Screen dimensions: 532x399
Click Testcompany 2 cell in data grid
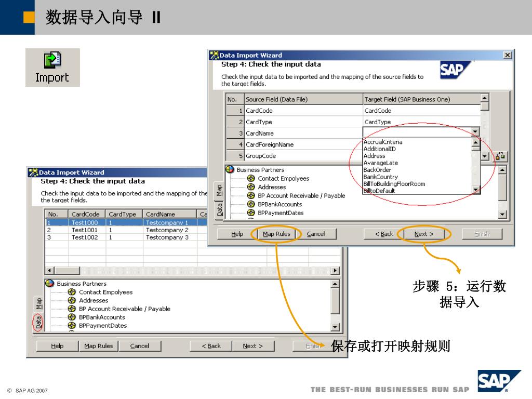(170, 230)
